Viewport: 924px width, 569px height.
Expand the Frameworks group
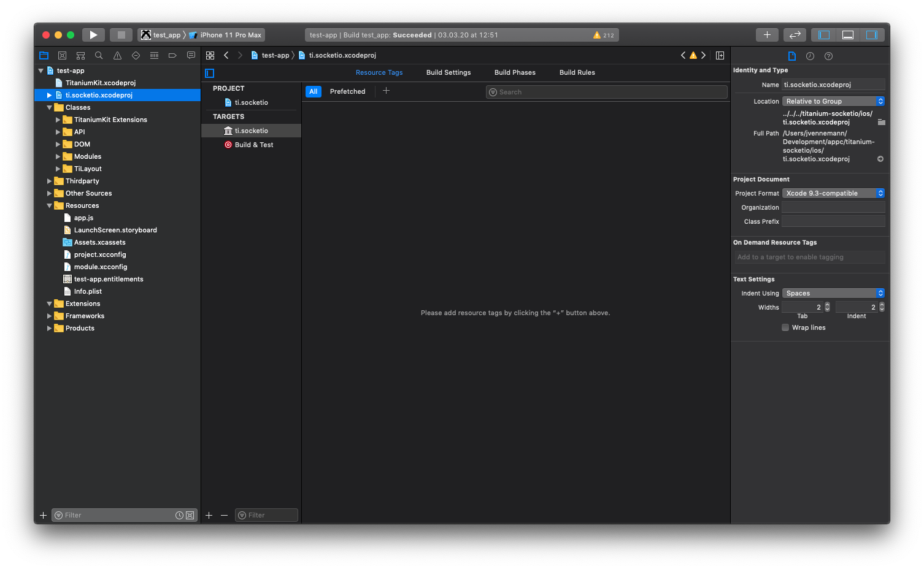(50, 316)
